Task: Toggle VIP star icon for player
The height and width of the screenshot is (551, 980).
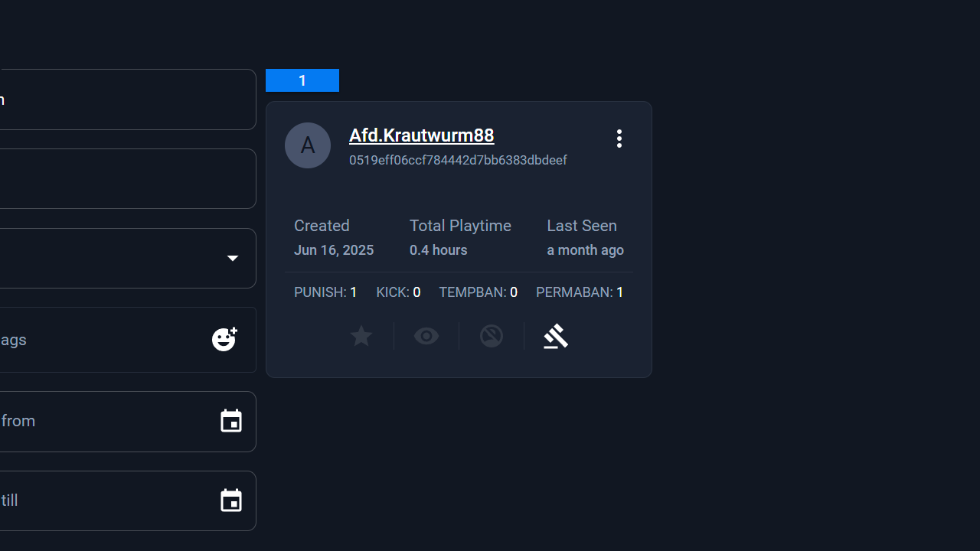Action: (x=361, y=336)
